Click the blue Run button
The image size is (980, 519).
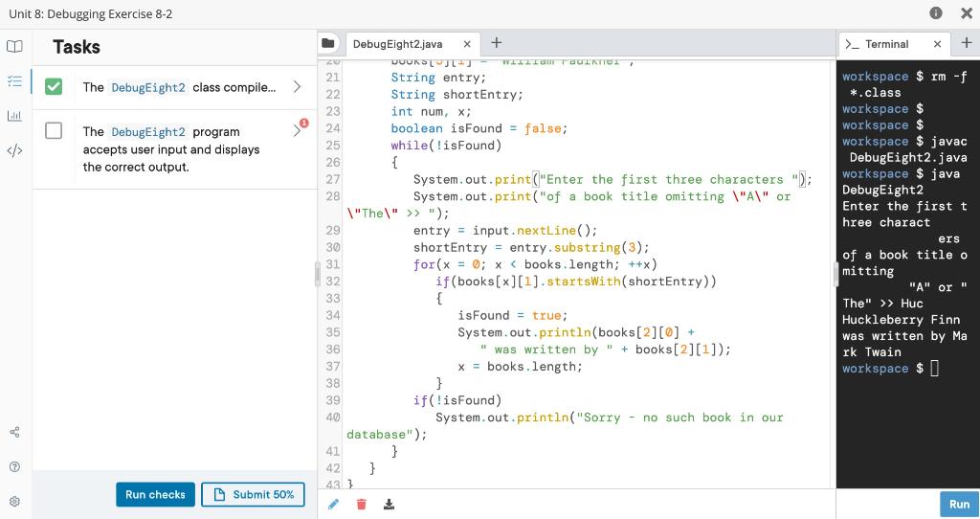[958, 504]
